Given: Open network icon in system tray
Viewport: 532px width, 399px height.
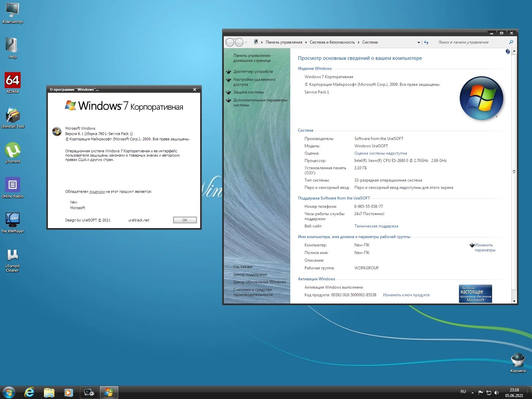Looking at the screenshot, I should [x=489, y=392].
